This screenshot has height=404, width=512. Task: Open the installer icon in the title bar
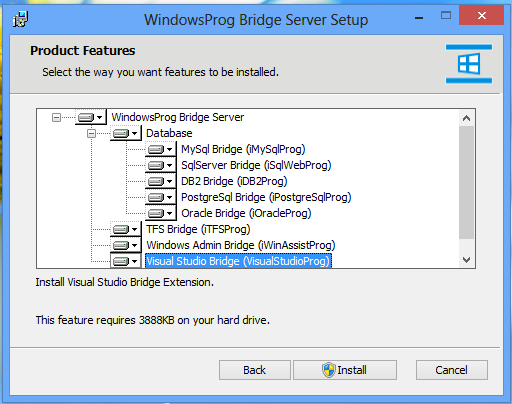[x=20, y=19]
